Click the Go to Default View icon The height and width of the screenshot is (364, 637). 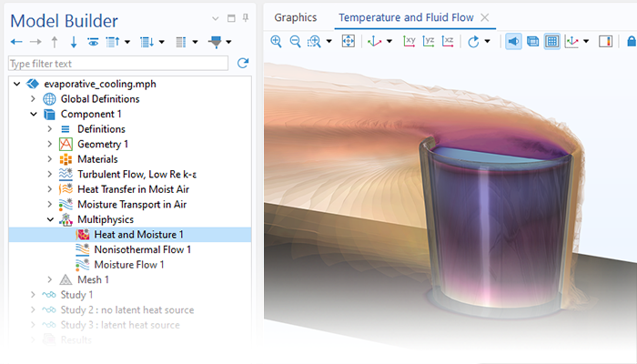(x=374, y=41)
